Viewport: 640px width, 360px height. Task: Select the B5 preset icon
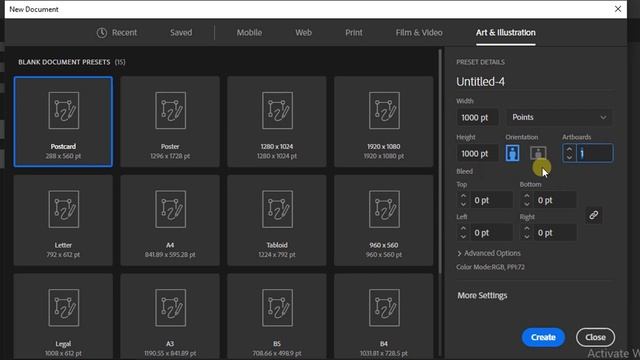pyautogui.click(x=278, y=308)
